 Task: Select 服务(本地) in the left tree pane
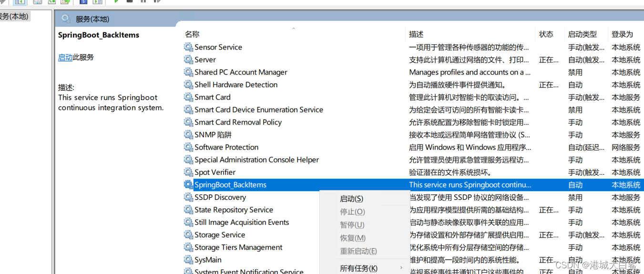[14, 17]
